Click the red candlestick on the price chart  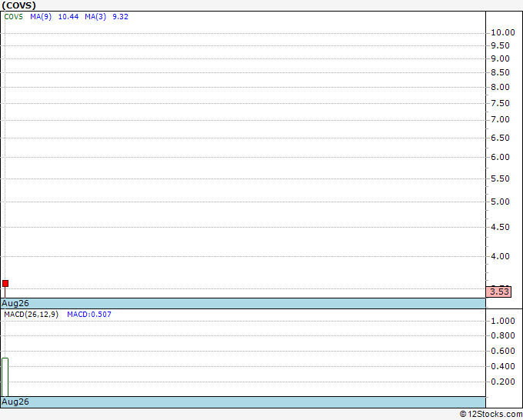tap(5, 284)
